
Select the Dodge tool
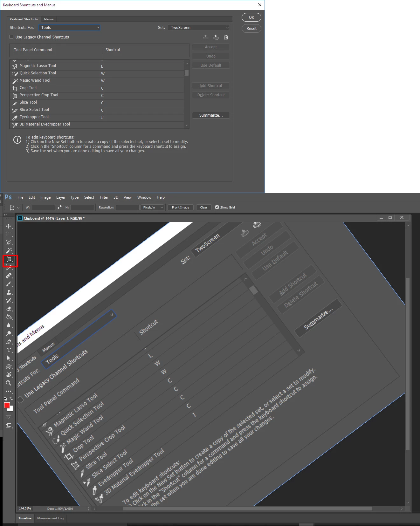tap(9, 334)
